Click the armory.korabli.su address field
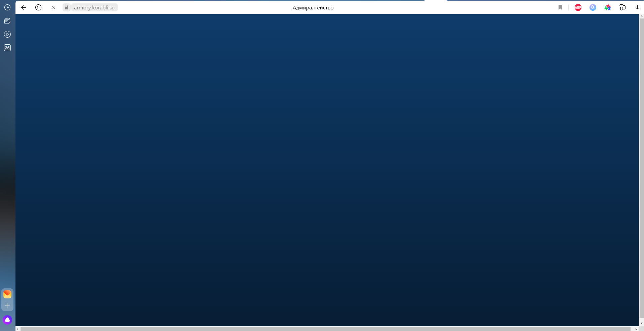 pyautogui.click(x=94, y=7)
